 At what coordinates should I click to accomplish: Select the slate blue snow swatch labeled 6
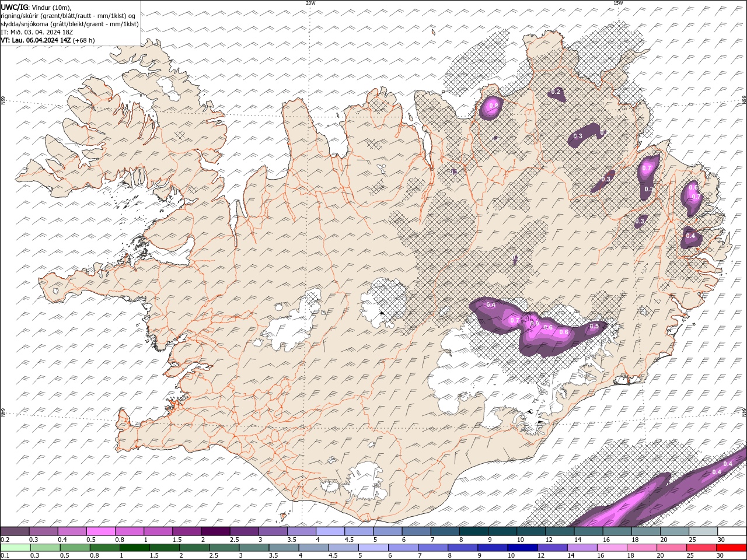(416, 531)
